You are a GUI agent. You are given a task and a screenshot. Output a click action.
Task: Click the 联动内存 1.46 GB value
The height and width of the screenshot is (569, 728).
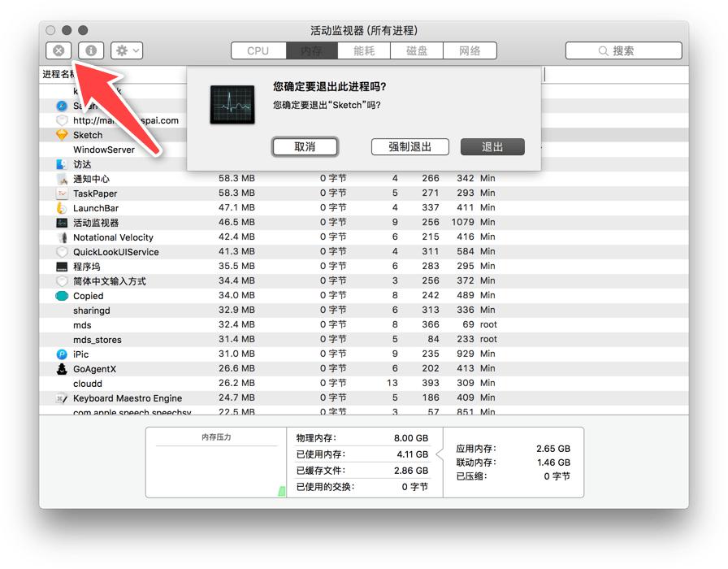pyautogui.click(x=553, y=463)
